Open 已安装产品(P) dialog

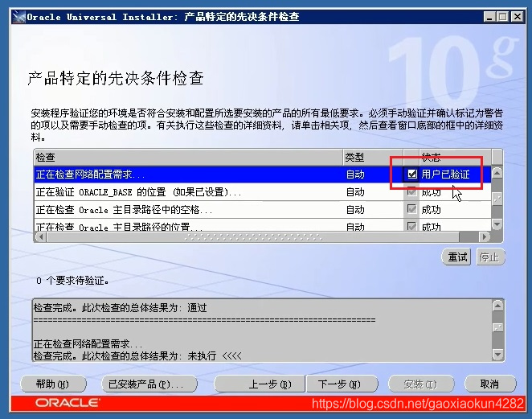[x=149, y=384]
